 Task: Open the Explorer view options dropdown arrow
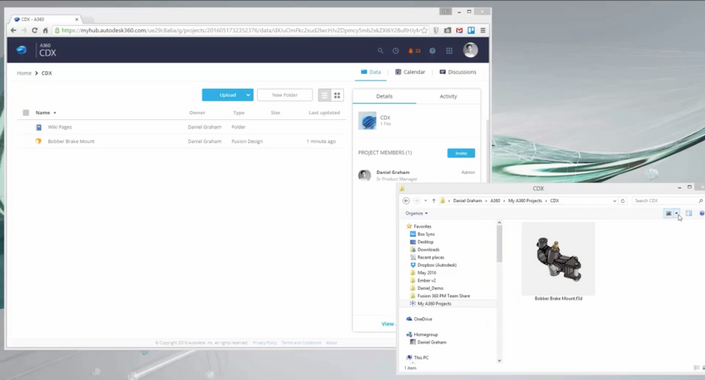click(x=677, y=213)
